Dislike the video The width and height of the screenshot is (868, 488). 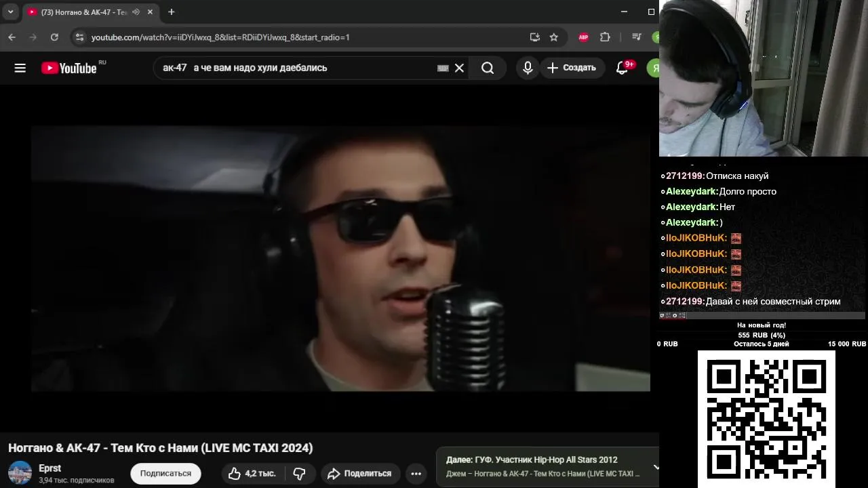point(299,473)
